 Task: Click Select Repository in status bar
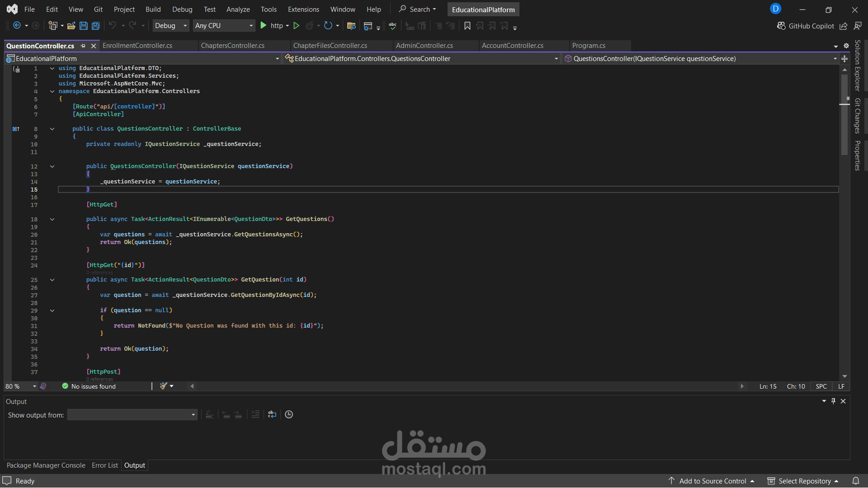[803, 481]
